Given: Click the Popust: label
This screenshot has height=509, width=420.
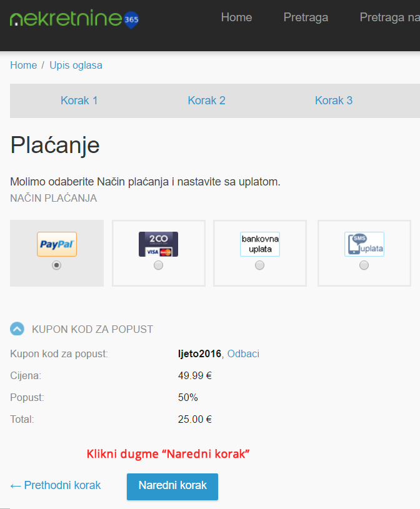Looking at the screenshot, I should pos(27,397).
